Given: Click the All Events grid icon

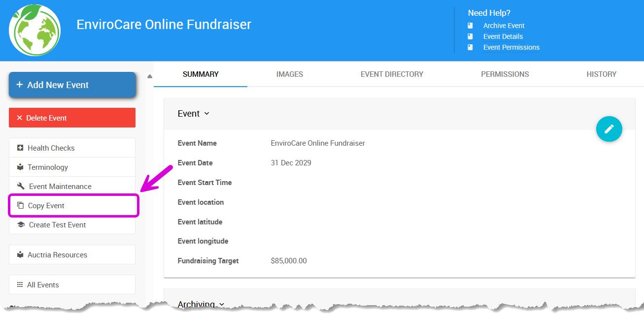Looking at the screenshot, I should [20, 284].
